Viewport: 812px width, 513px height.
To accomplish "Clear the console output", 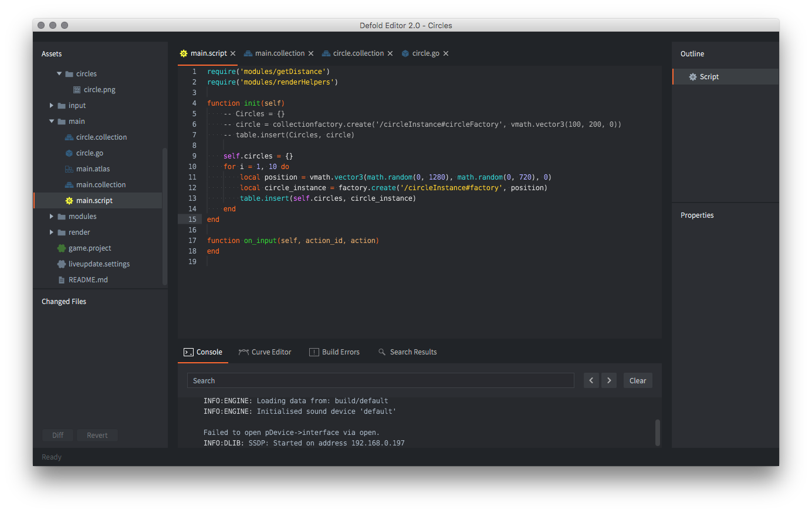I will pyautogui.click(x=638, y=381).
